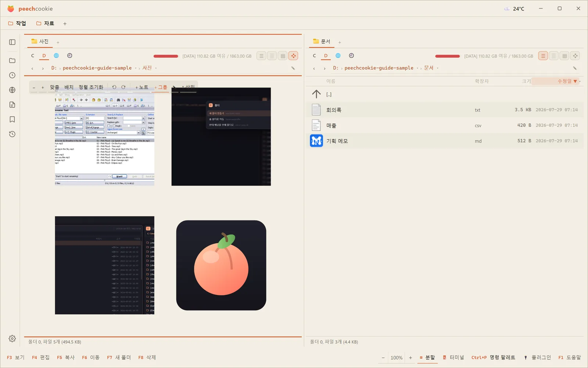Select drive D in right pane
Image resolution: width=588 pixels, height=368 pixels.
pos(326,56)
